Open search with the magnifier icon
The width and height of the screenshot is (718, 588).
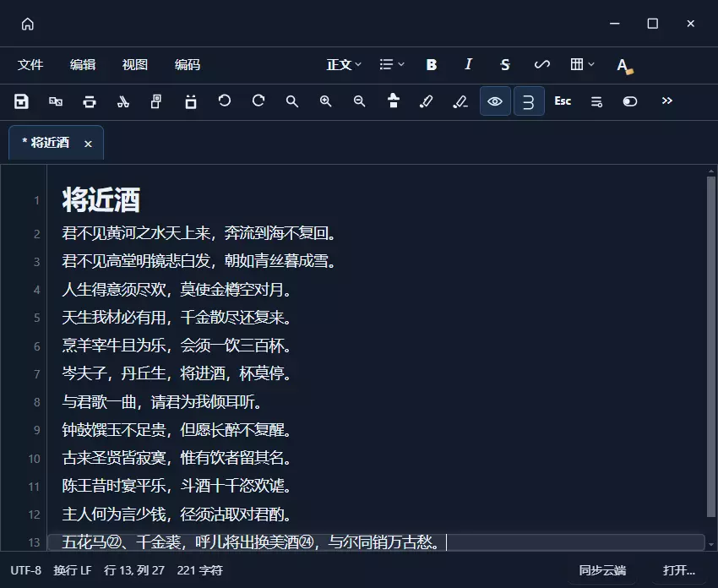pyautogui.click(x=292, y=101)
